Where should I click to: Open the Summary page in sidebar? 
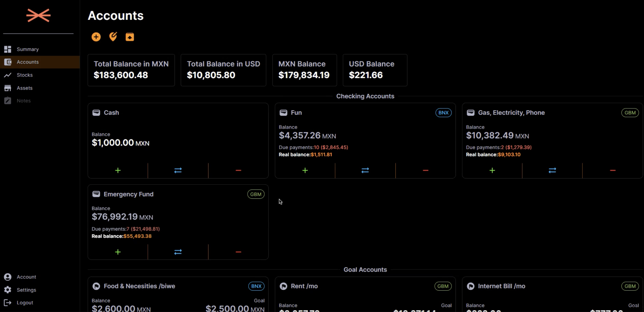point(27,49)
